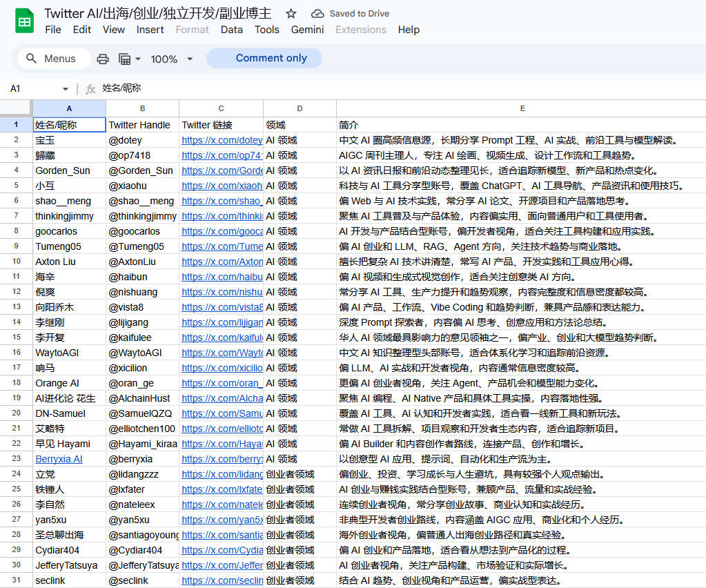The height and width of the screenshot is (588, 706).
Task: Select column C header
Action: (221, 108)
